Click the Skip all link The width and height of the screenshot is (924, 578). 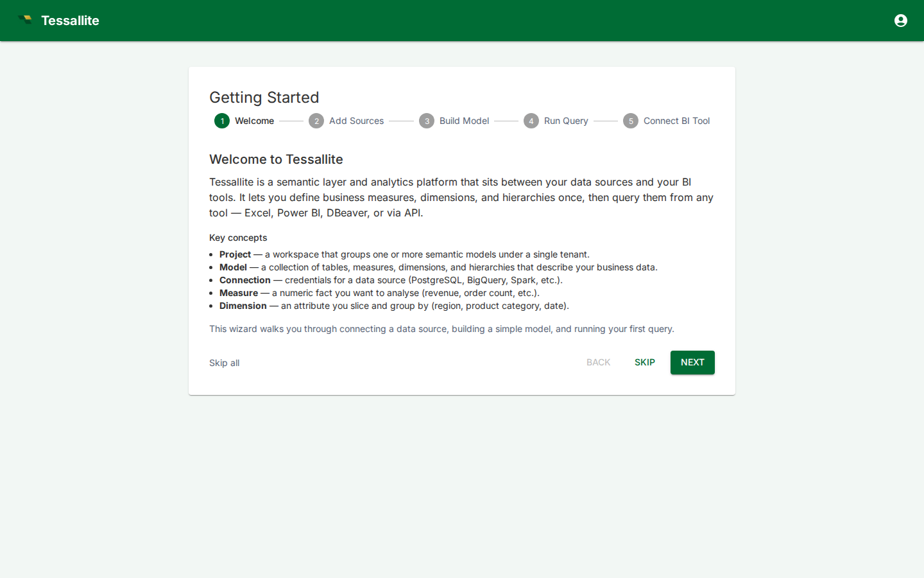click(224, 363)
